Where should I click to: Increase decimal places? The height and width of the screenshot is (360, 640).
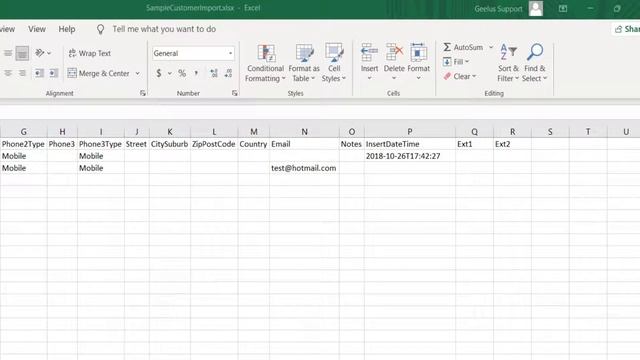click(x=213, y=73)
